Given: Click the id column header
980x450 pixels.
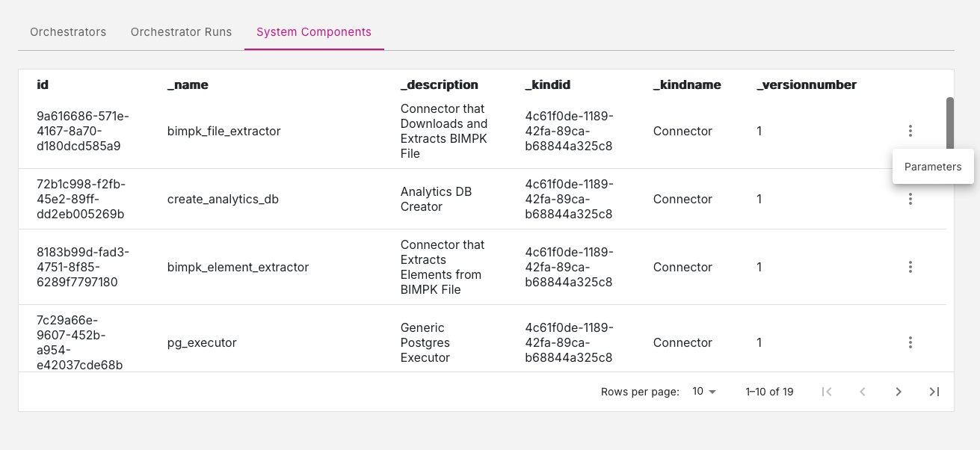Looking at the screenshot, I should tap(43, 84).
